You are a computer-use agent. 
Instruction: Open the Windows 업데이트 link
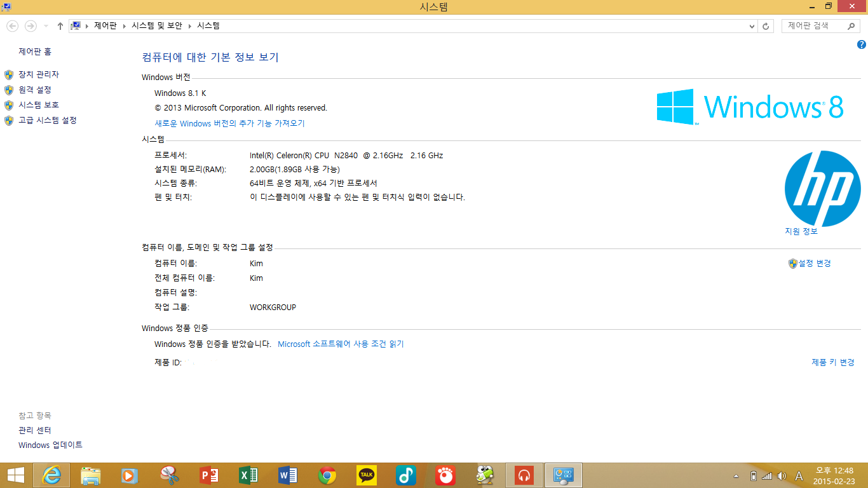pyautogui.click(x=50, y=445)
